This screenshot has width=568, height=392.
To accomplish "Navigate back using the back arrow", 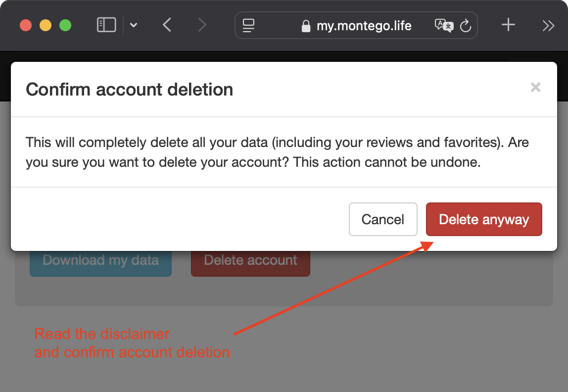I will (167, 25).
